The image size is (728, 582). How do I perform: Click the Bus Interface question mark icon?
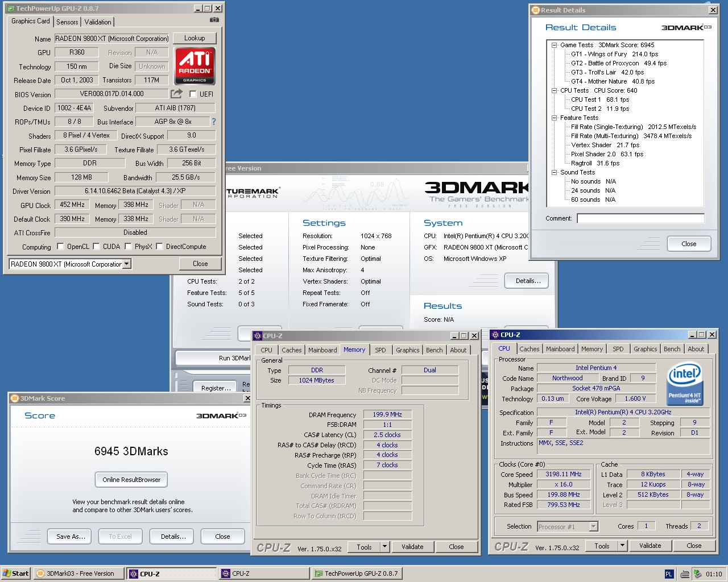click(x=214, y=122)
